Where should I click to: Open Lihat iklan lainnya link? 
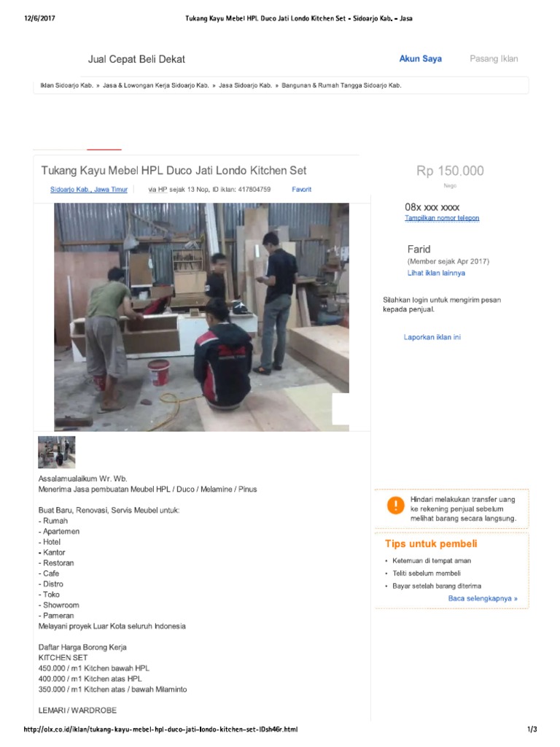436,273
